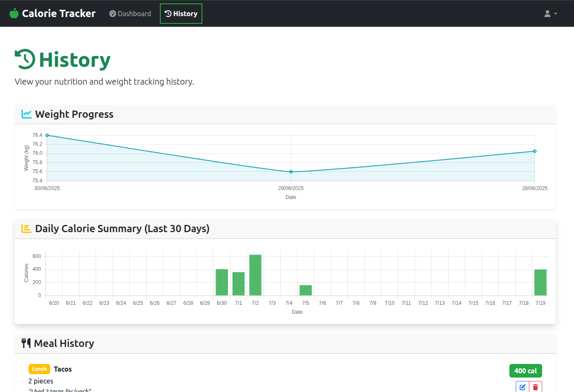The height and width of the screenshot is (392, 574).
Task: Click the green apple logo icon
Action: tap(14, 14)
